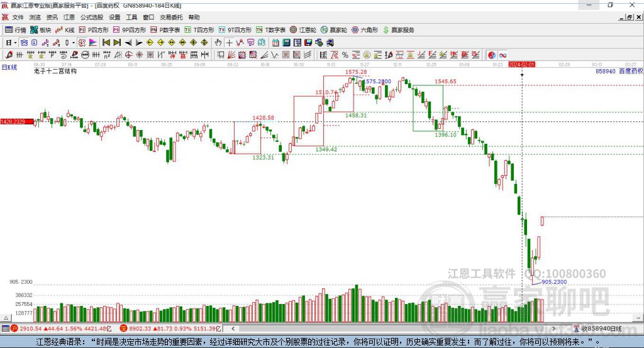Open the 行情 quotes view
The image size is (644, 348).
tap(16, 30)
